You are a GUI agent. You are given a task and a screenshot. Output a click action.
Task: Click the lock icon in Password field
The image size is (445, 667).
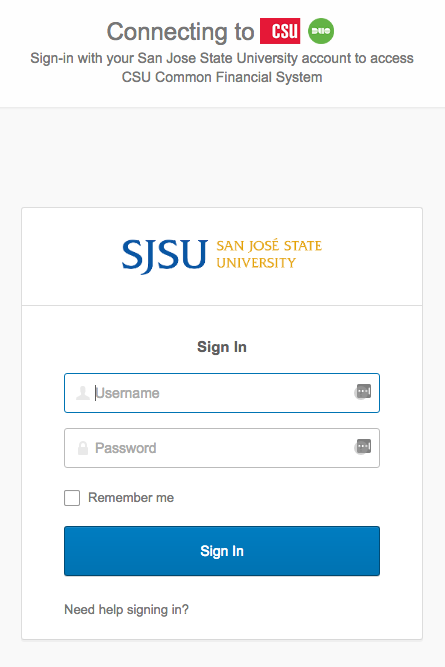pyautogui.click(x=83, y=448)
